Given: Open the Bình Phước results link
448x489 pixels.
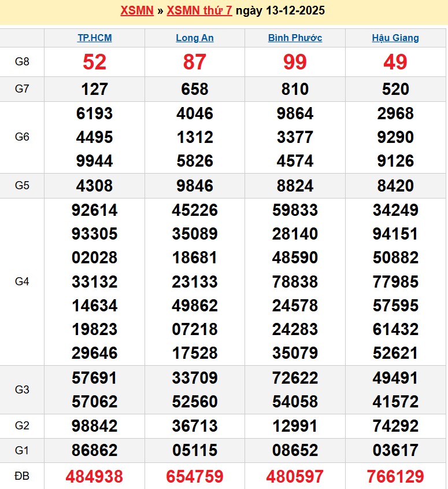Looking at the screenshot, I should [295, 38].
